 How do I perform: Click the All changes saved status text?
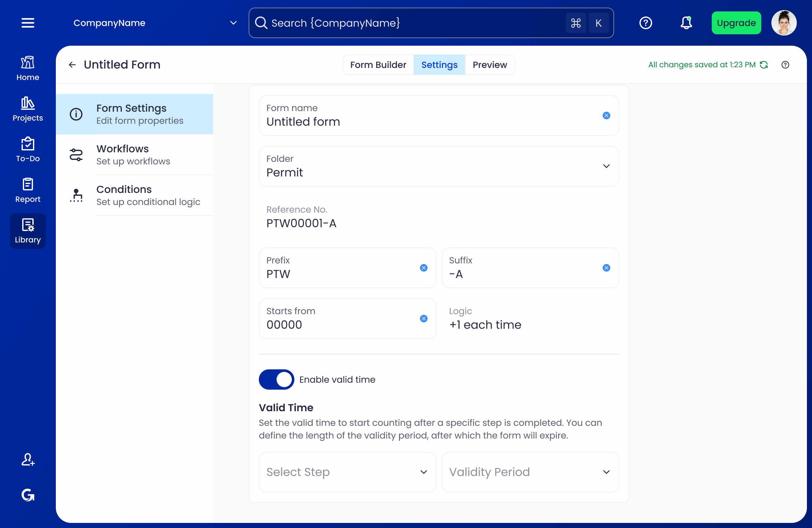click(x=702, y=64)
